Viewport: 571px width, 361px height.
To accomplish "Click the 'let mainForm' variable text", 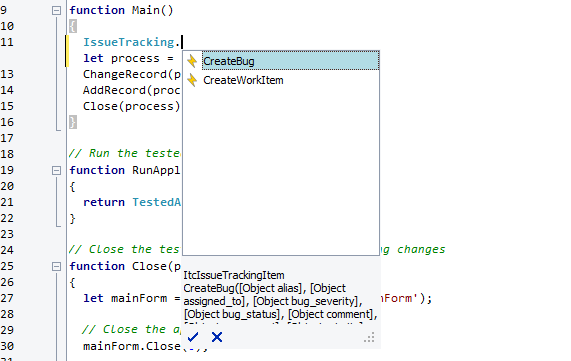I will (x=125, y=298).
